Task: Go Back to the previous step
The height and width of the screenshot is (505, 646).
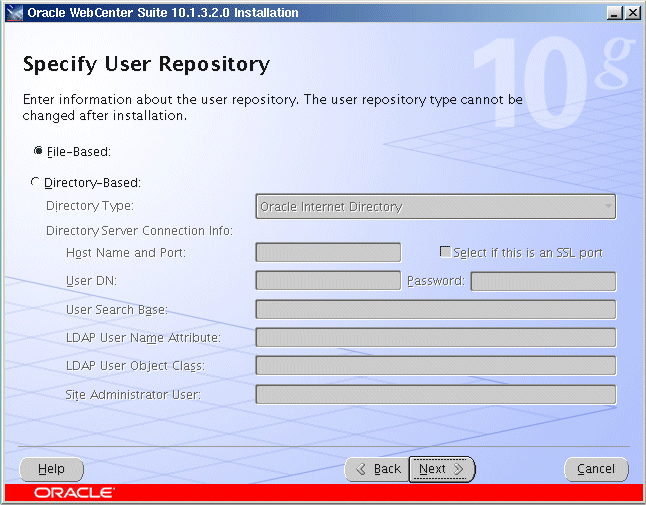Action: [x=377, y=469]
